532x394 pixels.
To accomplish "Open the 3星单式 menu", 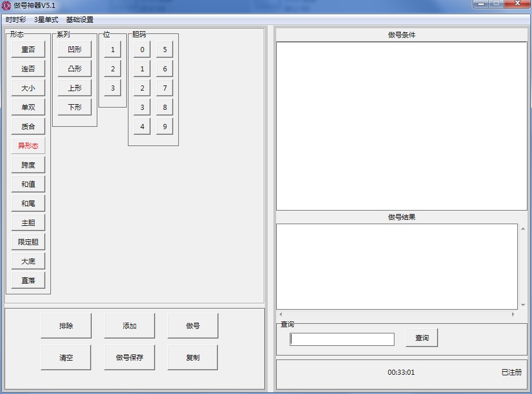I will [x=46, y=20].
